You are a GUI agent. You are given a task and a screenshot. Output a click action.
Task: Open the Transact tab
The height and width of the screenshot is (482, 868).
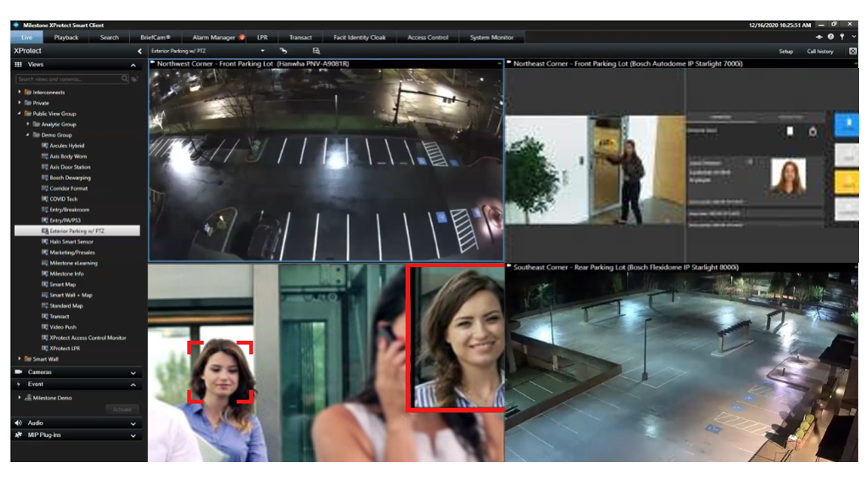pos(300,37)
